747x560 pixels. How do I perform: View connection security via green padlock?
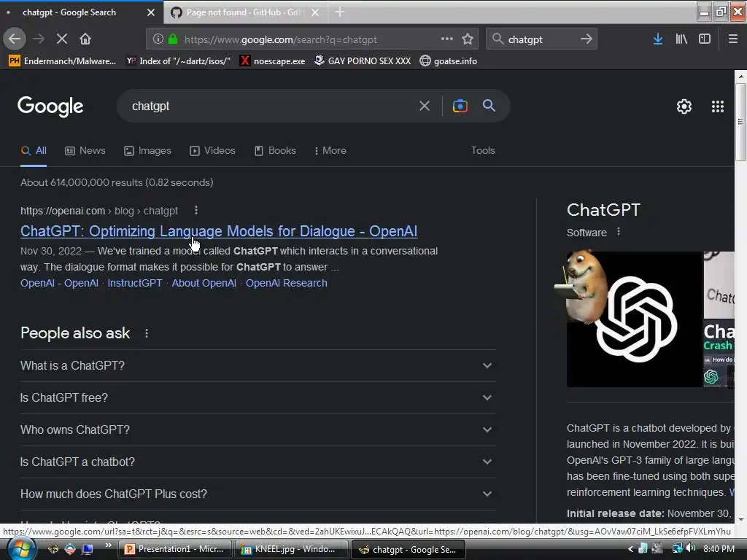173,39
